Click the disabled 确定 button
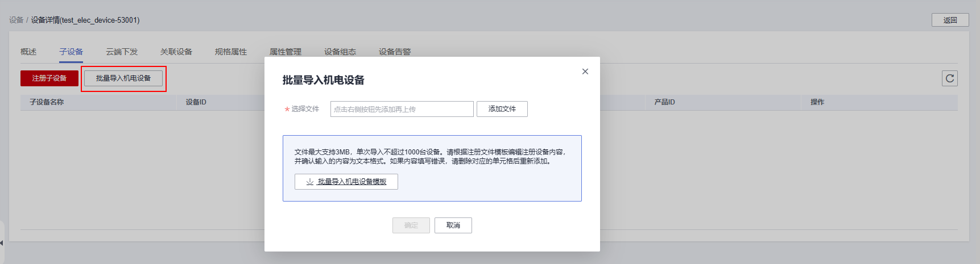 pyautogui.click(x=411, y=225)
